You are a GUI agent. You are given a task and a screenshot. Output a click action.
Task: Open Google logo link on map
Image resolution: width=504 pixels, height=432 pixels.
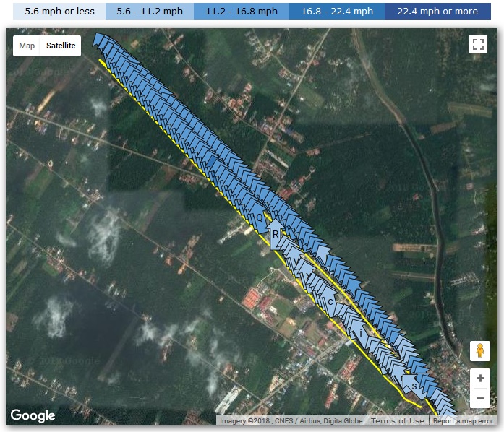[x=33, y=415]
